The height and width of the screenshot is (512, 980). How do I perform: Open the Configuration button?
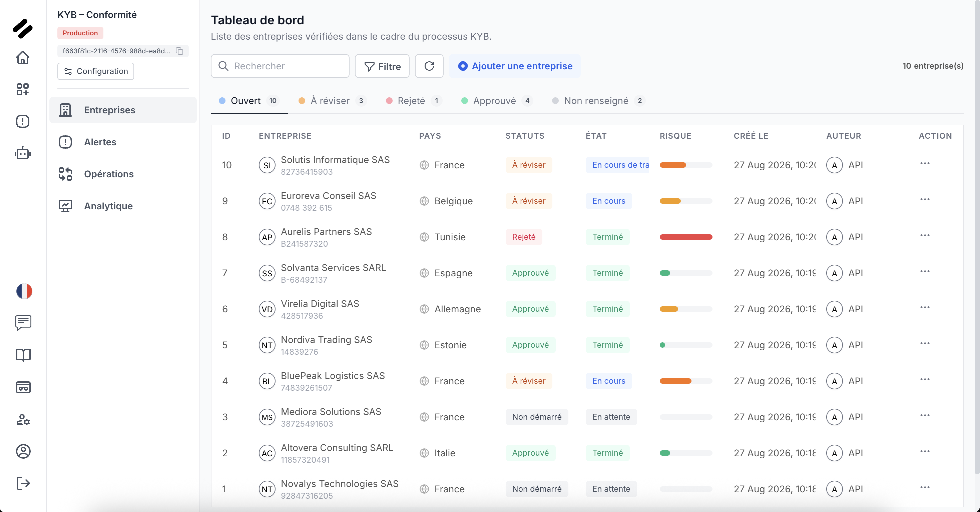(x=95, y=71)
